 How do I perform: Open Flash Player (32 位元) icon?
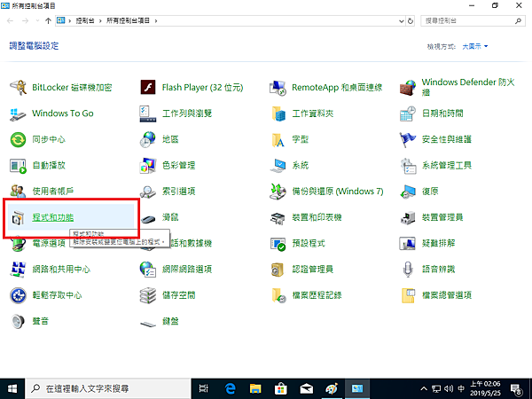pyautogui.click(x=148, y=88)
